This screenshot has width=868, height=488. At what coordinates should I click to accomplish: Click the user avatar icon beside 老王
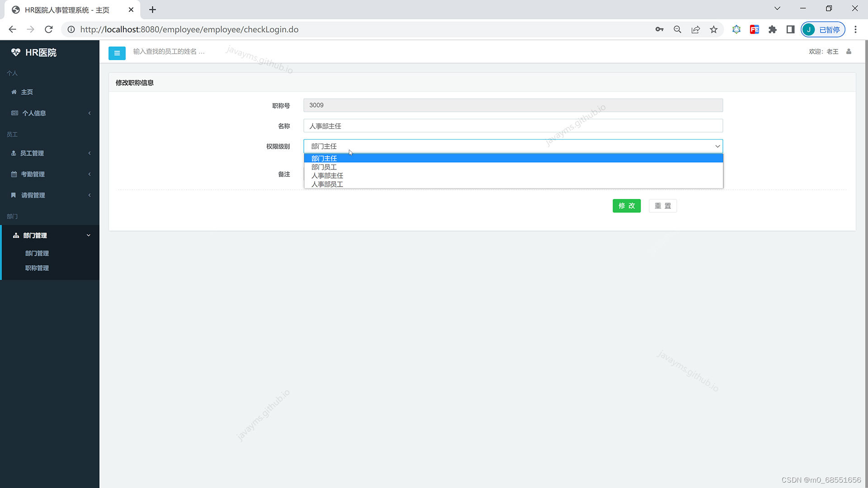[849, 52]
